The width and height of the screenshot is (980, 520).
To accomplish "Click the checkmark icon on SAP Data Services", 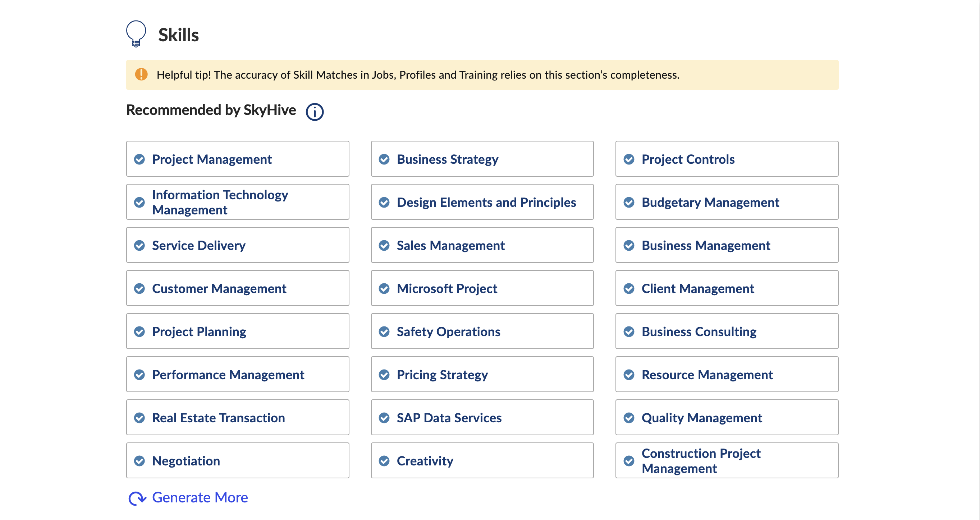I will 384,418.
